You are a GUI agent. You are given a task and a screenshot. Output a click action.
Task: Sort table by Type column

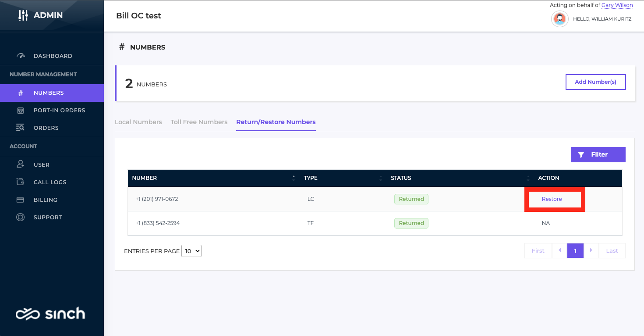(x=381, y=178)
